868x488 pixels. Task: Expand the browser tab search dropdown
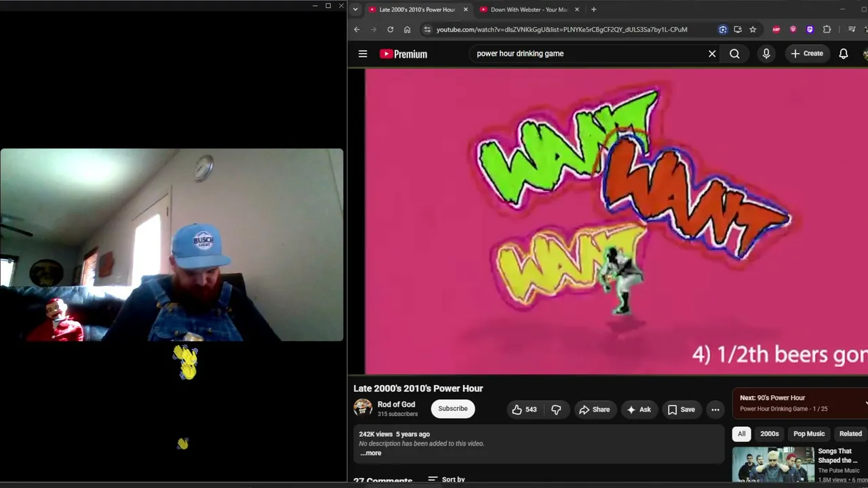(x=355, y=9)
